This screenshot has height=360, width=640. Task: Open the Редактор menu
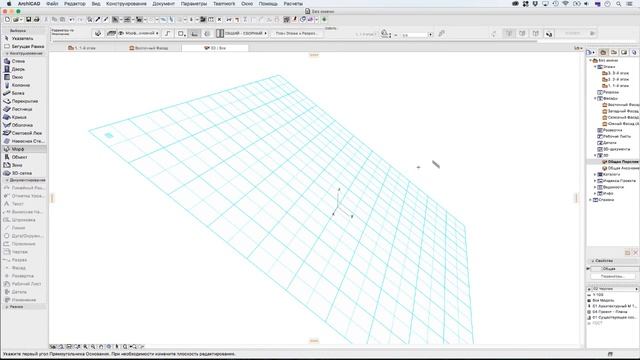[75, 4]
